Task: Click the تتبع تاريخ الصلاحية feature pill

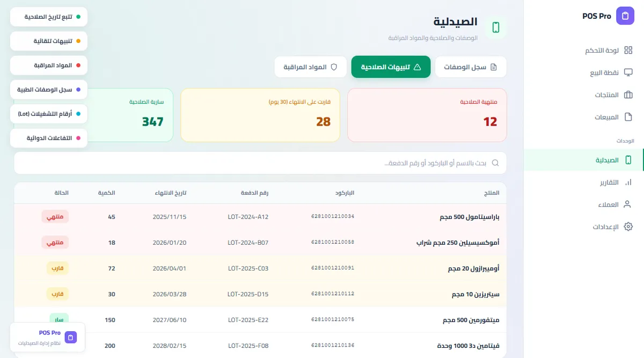Action: [x=49, y=17]
